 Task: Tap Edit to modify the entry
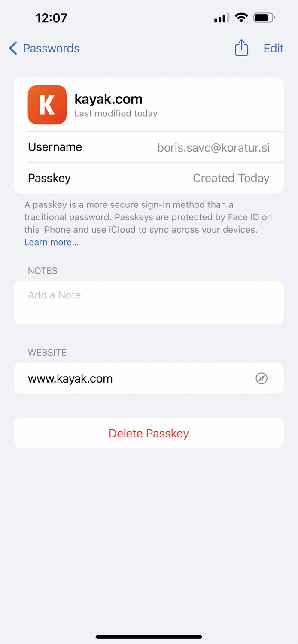tap(274, 48)
